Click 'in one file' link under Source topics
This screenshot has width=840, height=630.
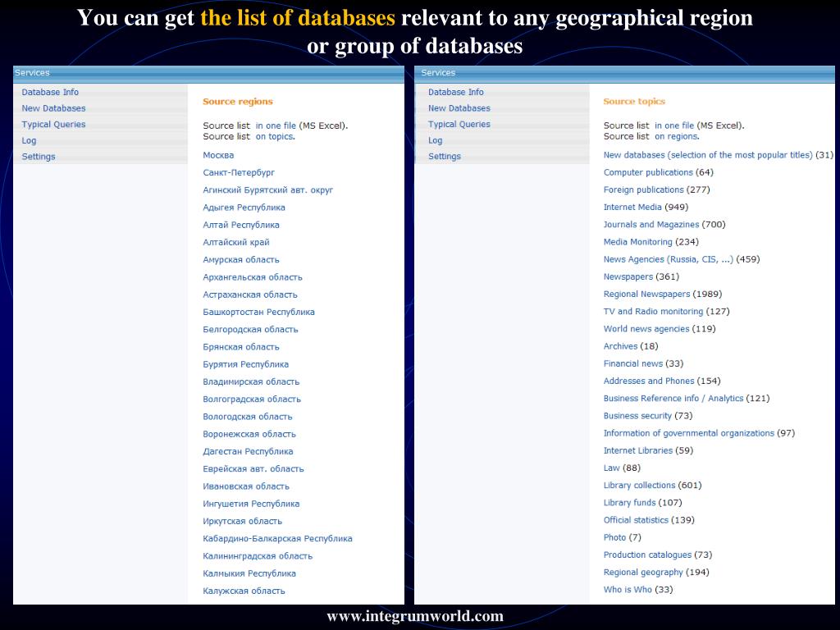(674, 126)
